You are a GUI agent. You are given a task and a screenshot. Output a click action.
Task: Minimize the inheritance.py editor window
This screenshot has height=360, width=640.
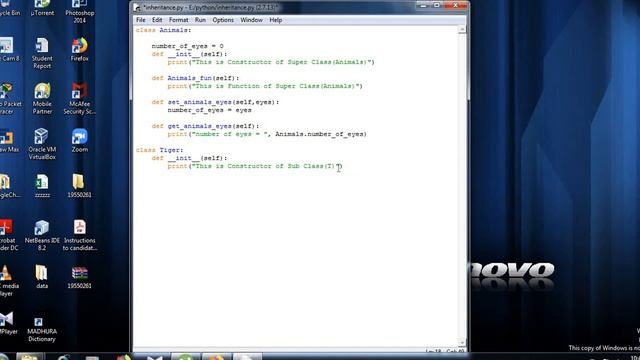423,5
